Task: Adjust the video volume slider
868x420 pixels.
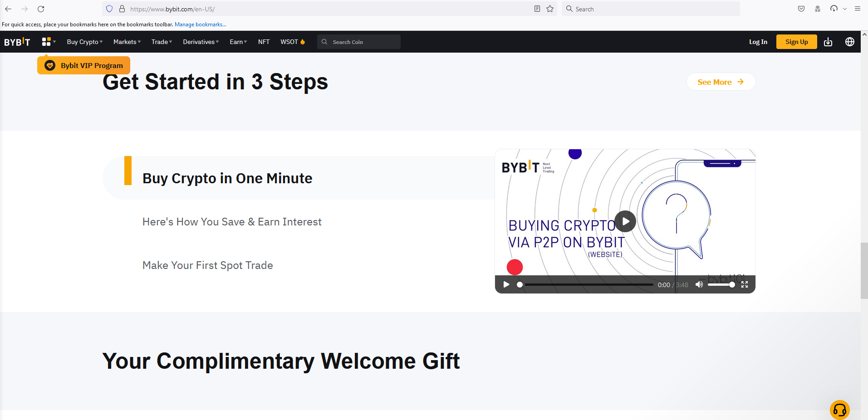Action: (x=721, y=284)
